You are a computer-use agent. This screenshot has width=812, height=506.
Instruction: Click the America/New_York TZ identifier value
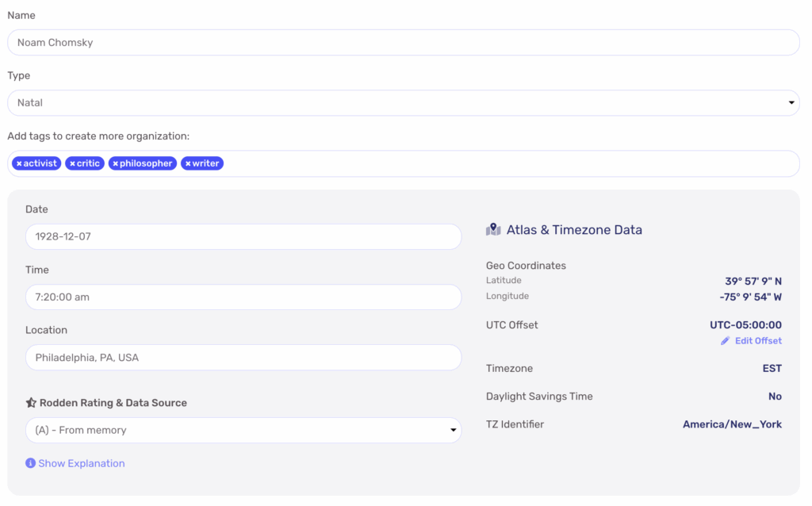[x=732, y=424]
